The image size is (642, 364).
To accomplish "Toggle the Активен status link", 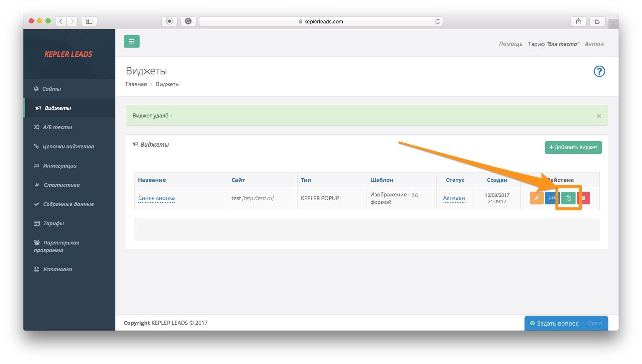I will [x=454, y=198].
